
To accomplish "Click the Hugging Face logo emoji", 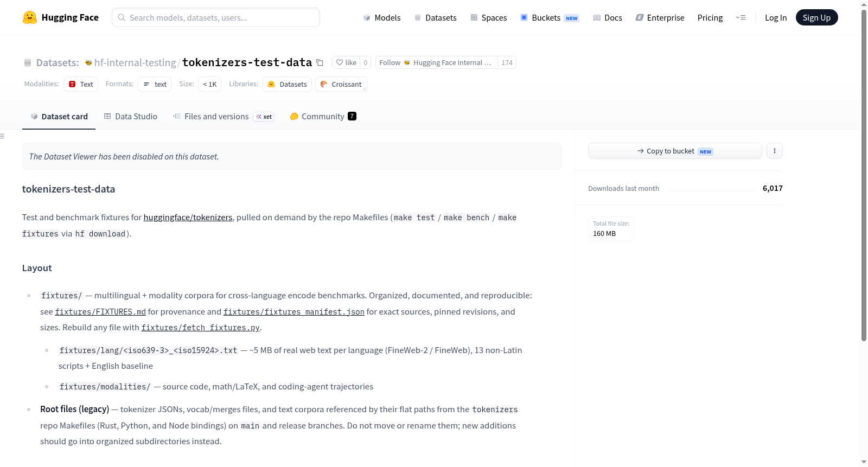I will click(x=30, y=17).
